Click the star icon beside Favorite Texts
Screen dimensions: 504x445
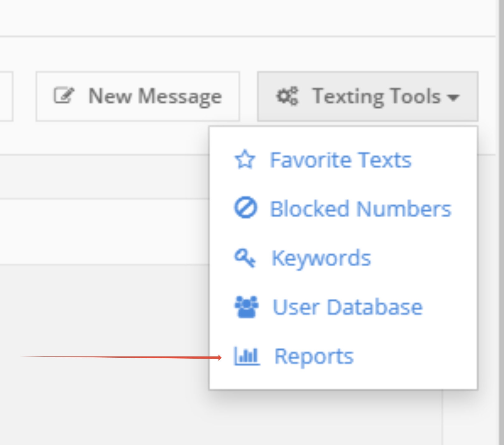(x=245, y=159)
